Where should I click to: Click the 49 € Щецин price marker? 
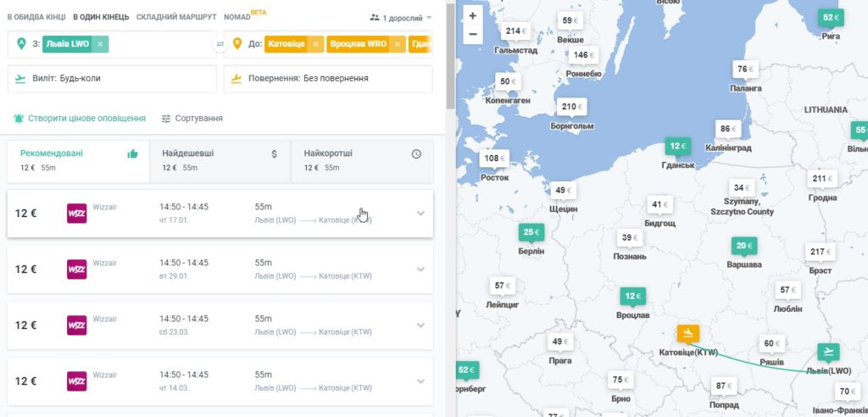tap(563, 191)
